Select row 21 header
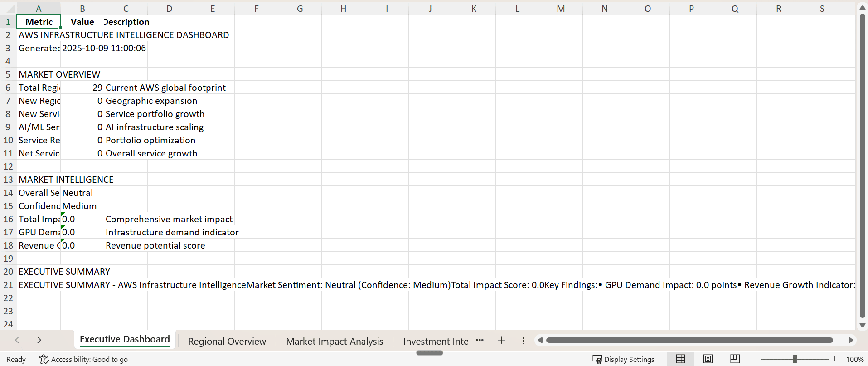This screenshot has width=868, height=366. [8, 285]
